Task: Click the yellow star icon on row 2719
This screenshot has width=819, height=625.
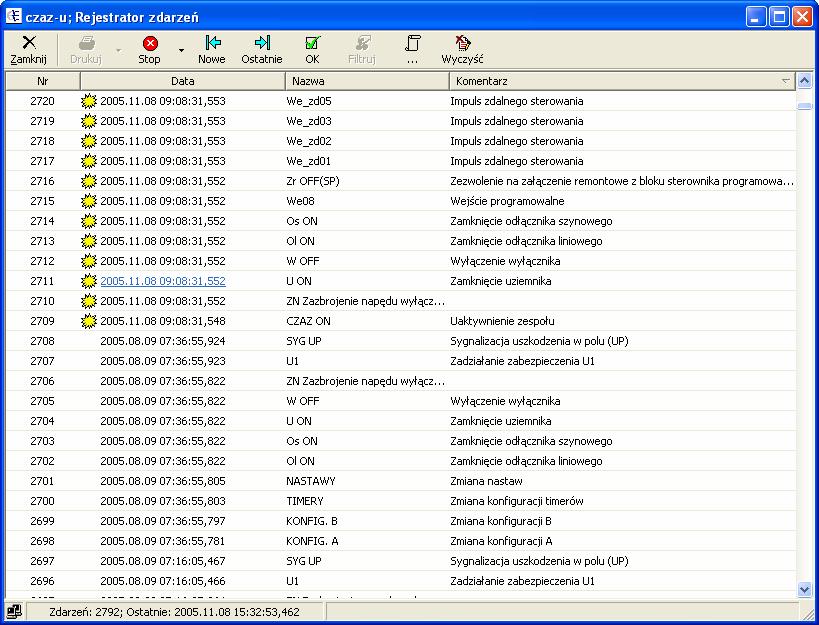Action: pyautogui.click(x=89, y=121)
